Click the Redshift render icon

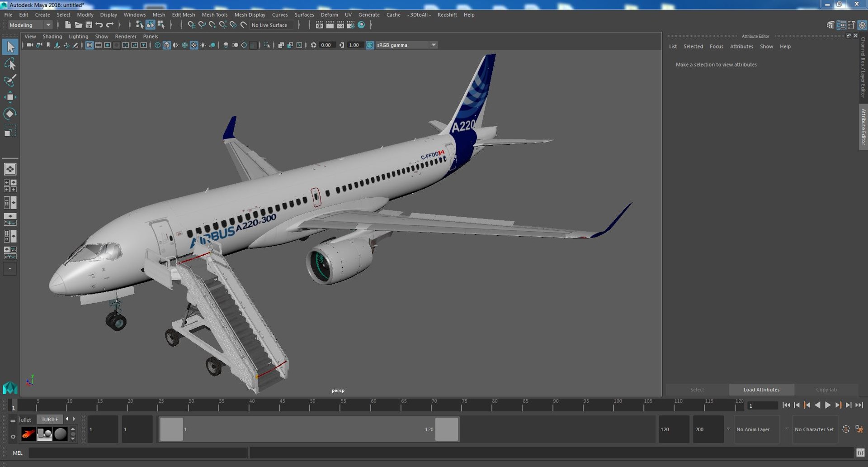click(x=361, y=25)
